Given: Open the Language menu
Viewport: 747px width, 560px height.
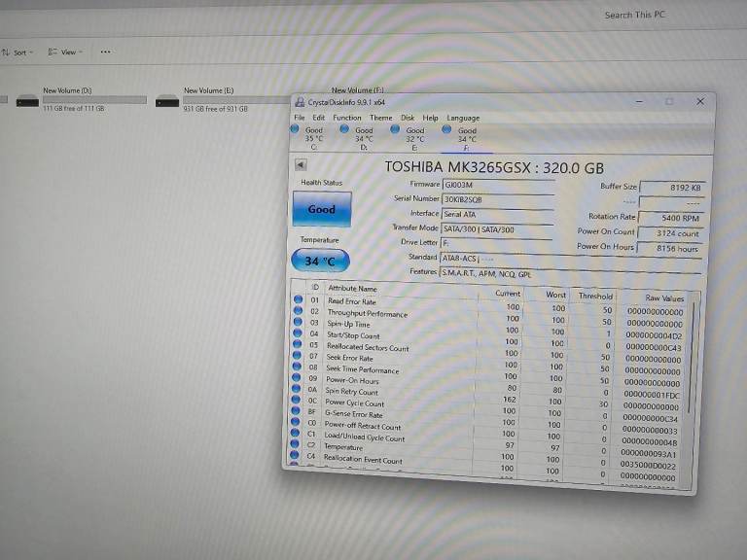Looking at the screenshot, I should (x=463, y=118).
